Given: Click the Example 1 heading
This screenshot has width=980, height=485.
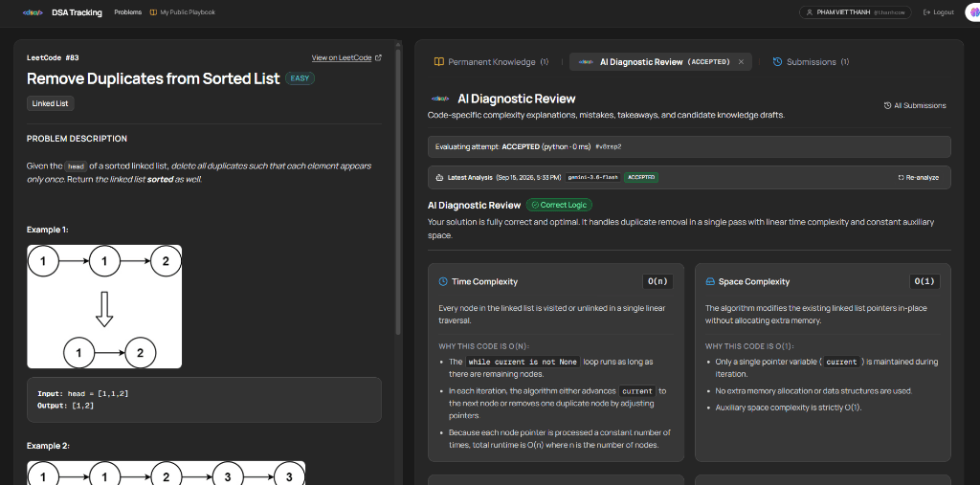Looking at the screenshot, I should pos(48,230).
